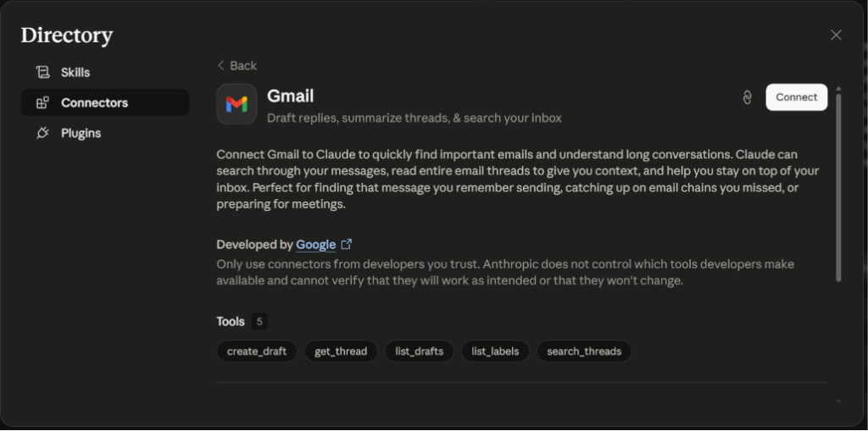Image resolution: width=868 pixels, height=431 pixels.
Task: Click the Plugins plug icon in sidebar
Action: pyautogui.click(x=42, y=133)
